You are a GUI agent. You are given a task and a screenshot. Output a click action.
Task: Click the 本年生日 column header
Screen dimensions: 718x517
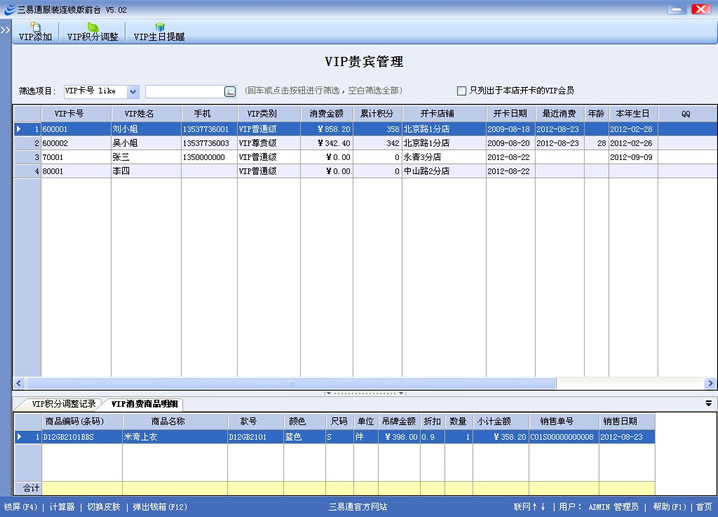(633, 114)
